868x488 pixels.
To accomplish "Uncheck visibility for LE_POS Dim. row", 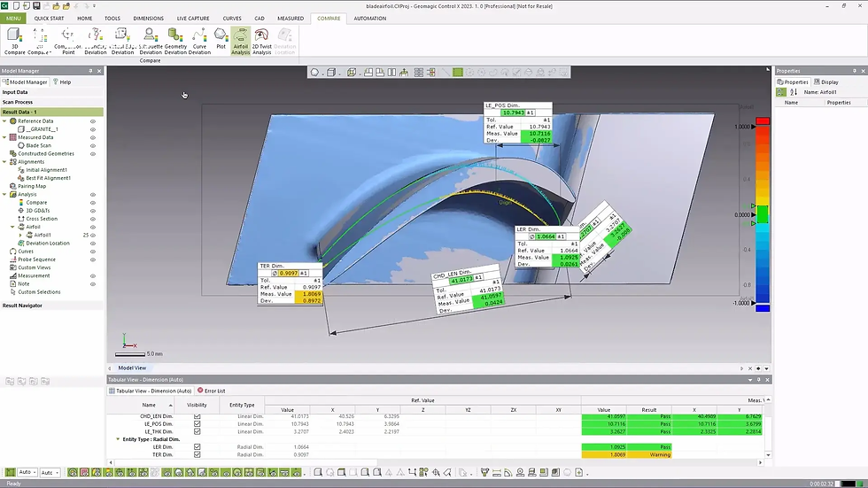I will (197, 424).
